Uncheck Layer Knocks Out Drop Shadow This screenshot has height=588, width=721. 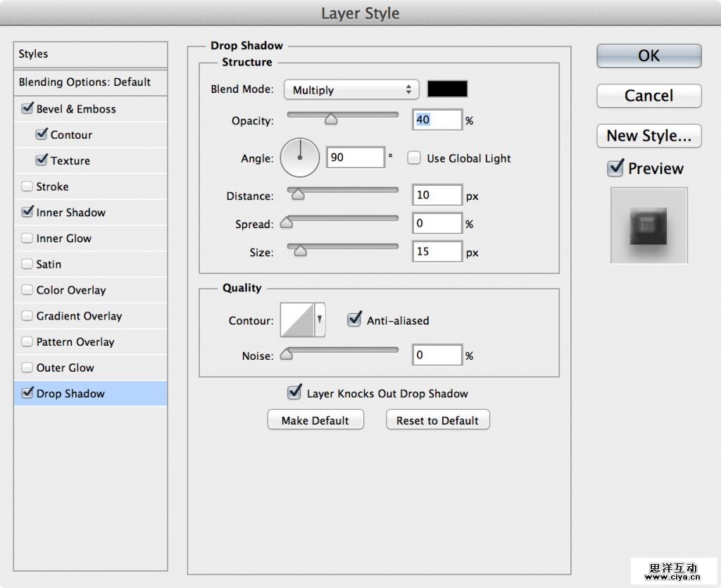295,393
